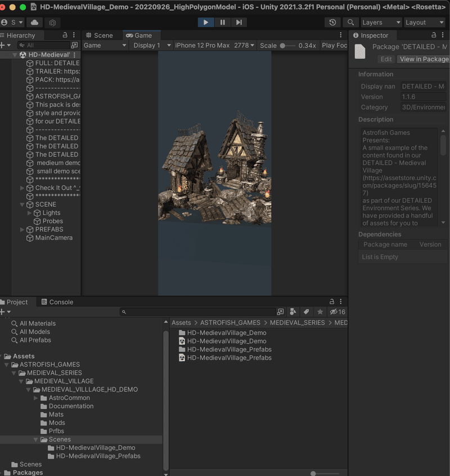Focus the Hierarchy search field
Image resolution: width=450 pixels, height=476 pixels.
coord(43,45)
